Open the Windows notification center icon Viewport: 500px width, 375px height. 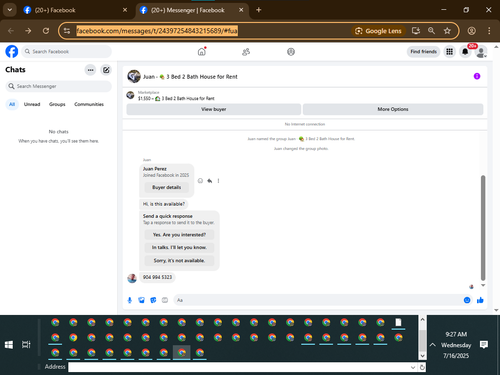[484, 345]
